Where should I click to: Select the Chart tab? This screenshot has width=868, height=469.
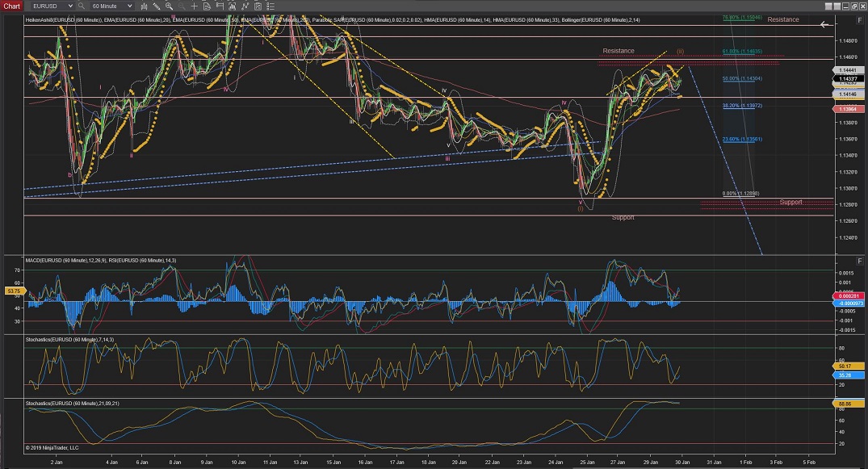pyautogui.click(x=13, y=6)
